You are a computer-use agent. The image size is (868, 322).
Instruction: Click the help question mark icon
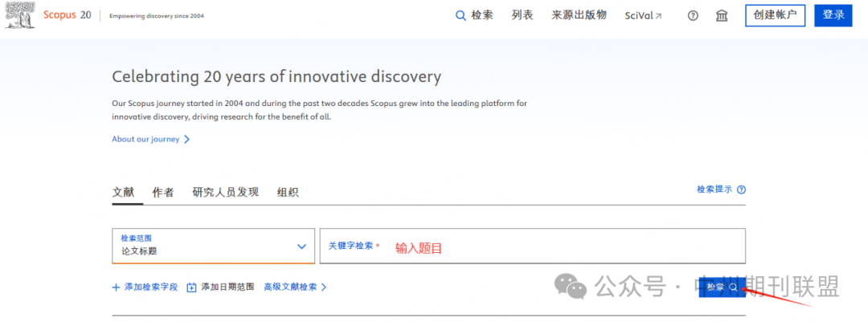[693, 15]
